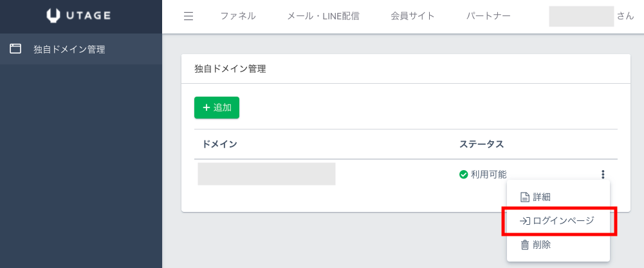Click the UTAGE logo icon
Screen dimensions: 644x268
tap(55, 16)
